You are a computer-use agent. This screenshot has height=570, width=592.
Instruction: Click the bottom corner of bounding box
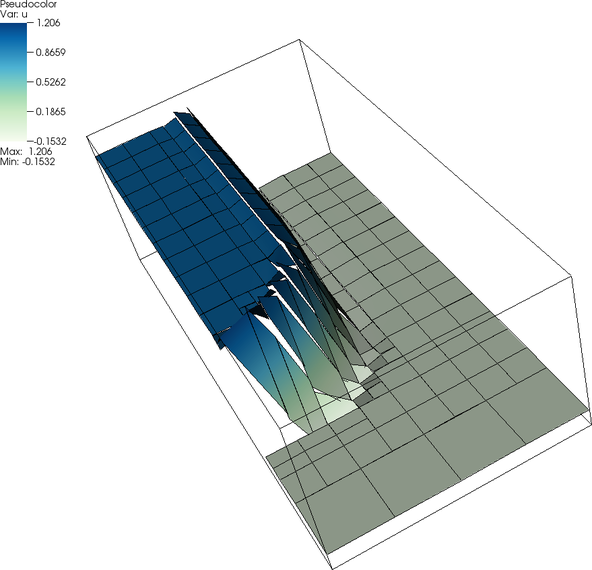tap(332, 567)
